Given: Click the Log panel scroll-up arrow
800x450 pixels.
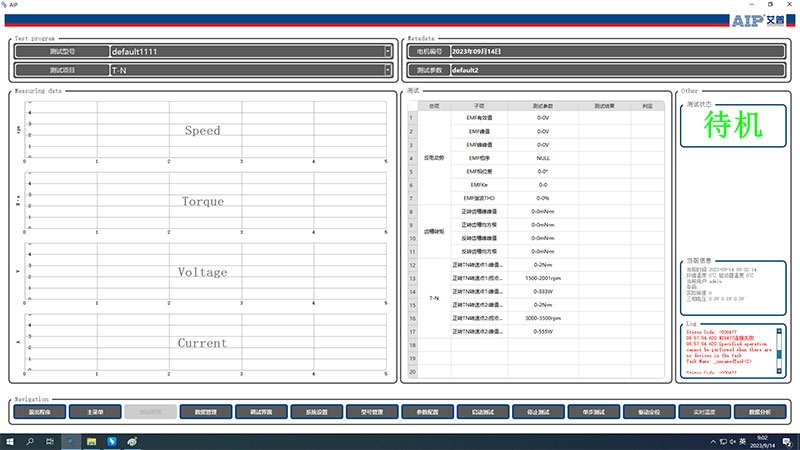Looking at the screenshot, I should pos(781,330).
